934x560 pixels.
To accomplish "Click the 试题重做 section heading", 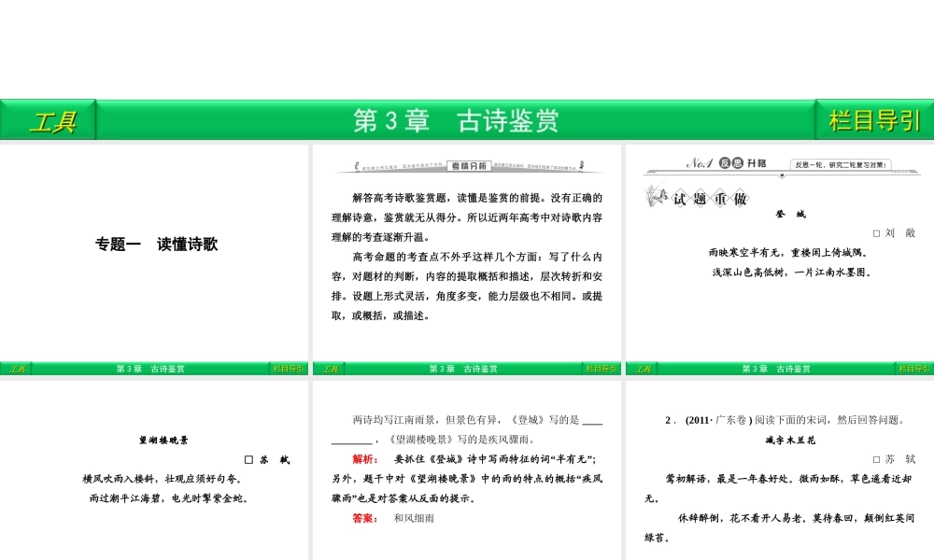I will [x=710, y=199].
